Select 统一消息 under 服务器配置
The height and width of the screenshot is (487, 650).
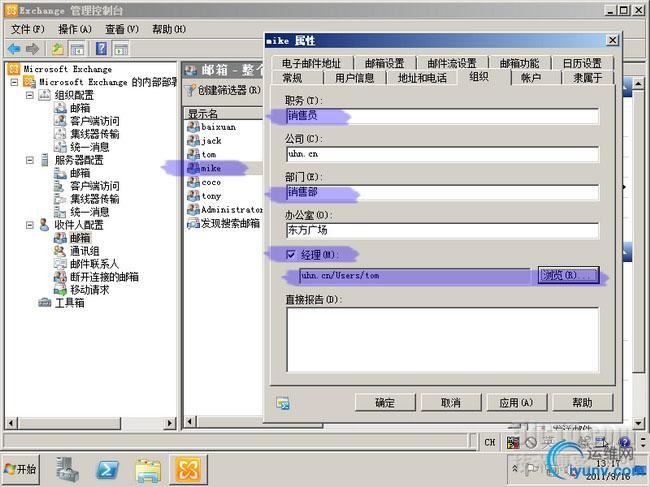click(90, 212)
